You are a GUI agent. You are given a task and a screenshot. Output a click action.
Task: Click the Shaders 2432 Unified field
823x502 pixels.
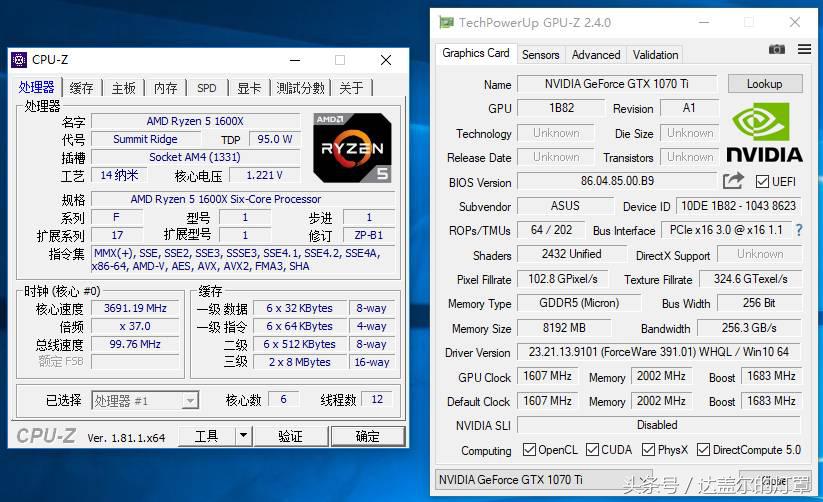click(572, 254)
